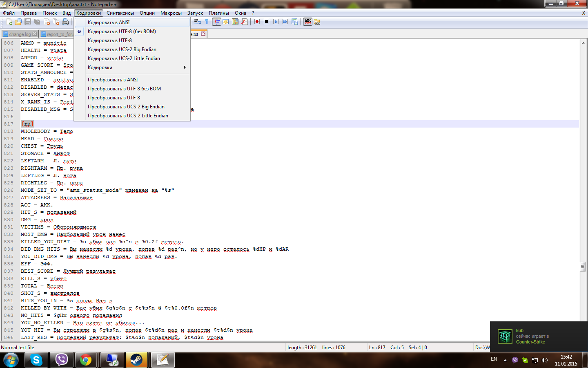Click the Playback macro icon
The image size is (588, 368).
276,22
